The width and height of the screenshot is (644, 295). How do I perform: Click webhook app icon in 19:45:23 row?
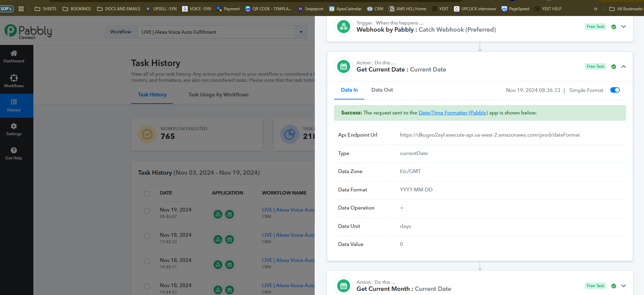pos(218,239)
